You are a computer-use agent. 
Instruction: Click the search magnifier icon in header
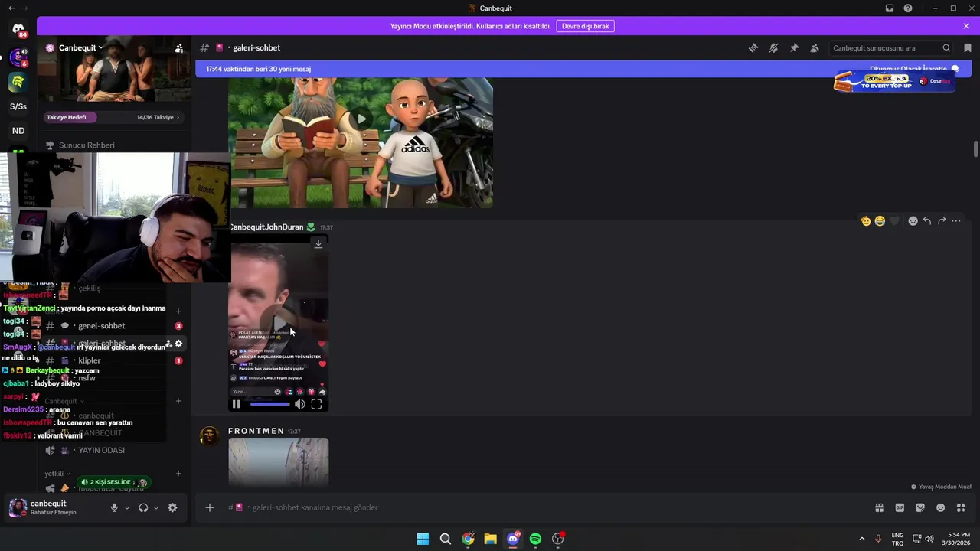946,48
